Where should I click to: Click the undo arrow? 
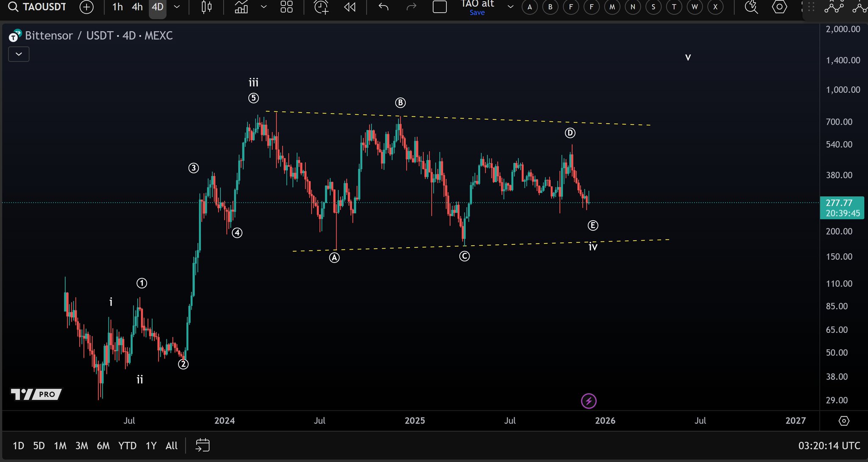(x=383, y=7)
